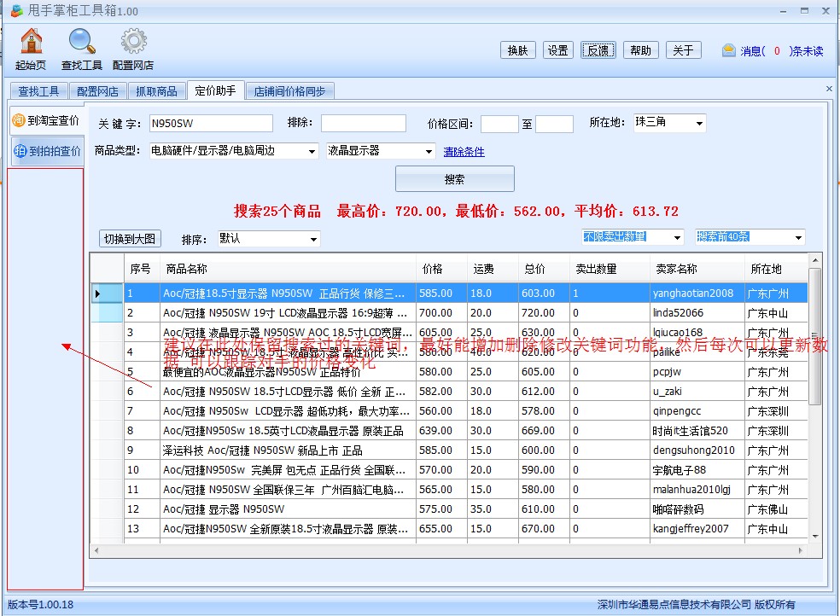This screenshot has height=616, width=840.
Task: Click the minimum price range field
Action: click(x=499, y=124)
